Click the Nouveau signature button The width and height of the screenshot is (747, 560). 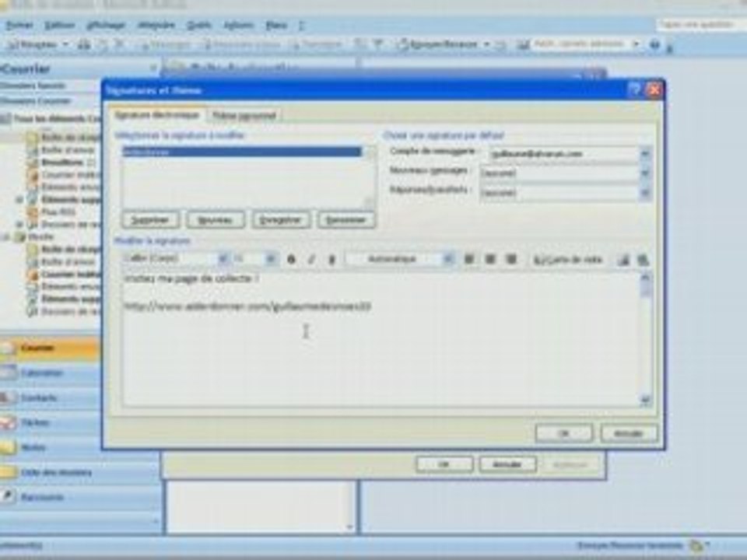point(216,220)
